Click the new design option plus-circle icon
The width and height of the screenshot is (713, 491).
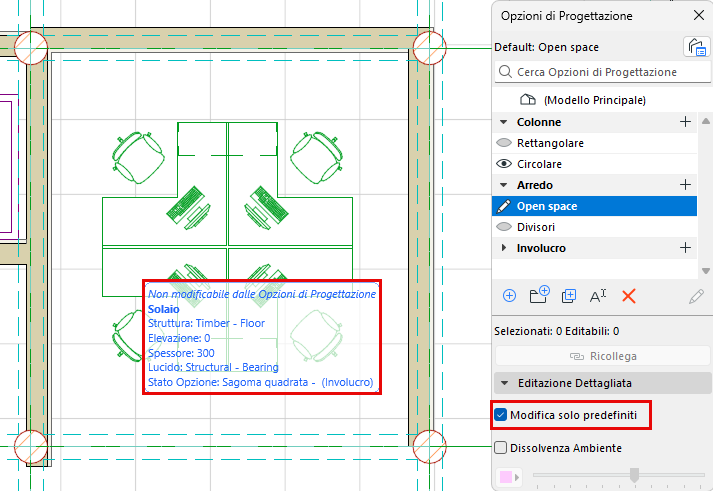[x=509, y=296]
